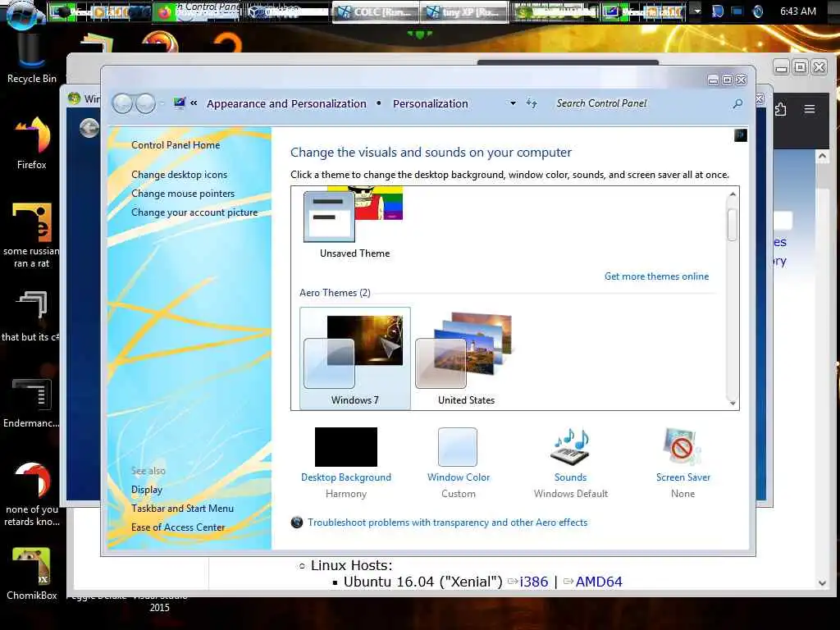Click back arrow in the blue background window
Viewport: 840px width, 630px height.
point(89,127)
